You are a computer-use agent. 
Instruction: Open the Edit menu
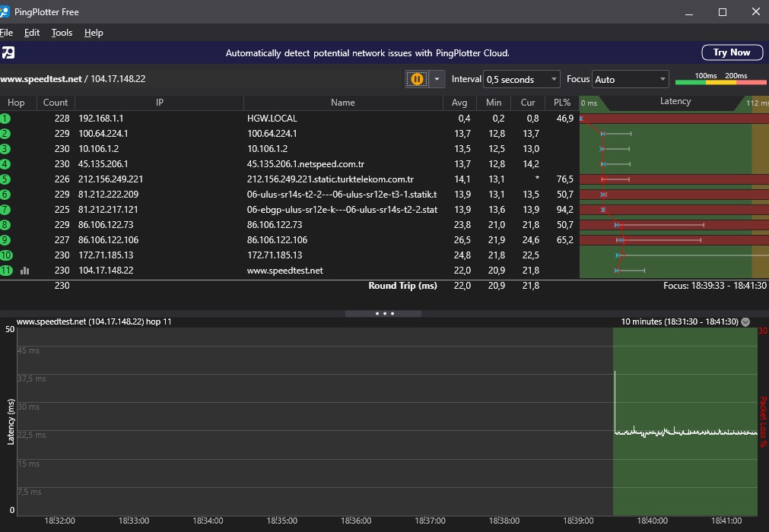point(32,33)
